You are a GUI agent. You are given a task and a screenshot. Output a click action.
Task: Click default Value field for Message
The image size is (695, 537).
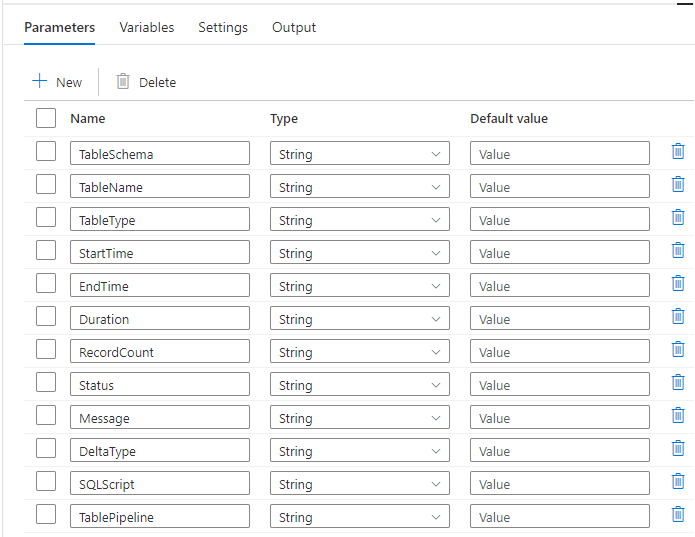coord(560,418)
